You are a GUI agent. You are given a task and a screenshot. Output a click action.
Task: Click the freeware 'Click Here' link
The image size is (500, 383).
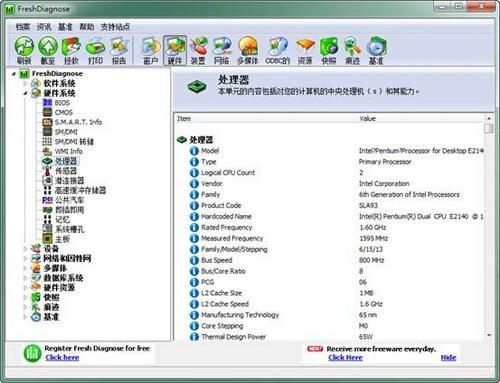[345, 357]
